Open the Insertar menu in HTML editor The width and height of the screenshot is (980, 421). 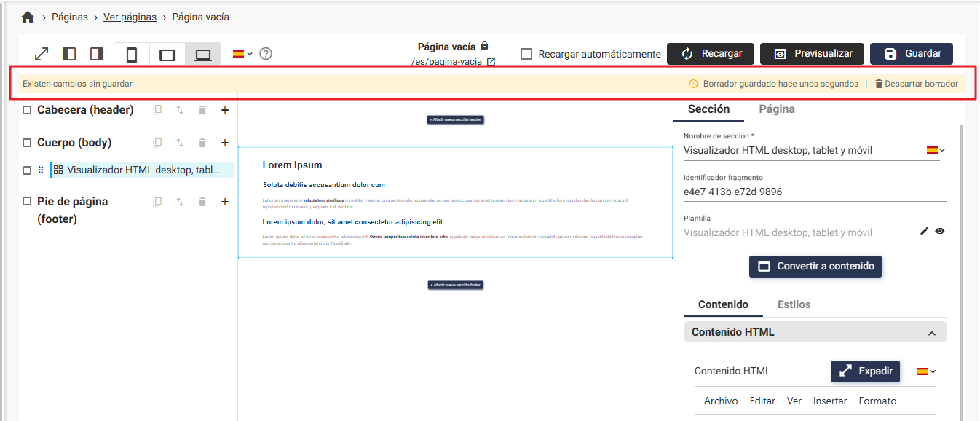click(830, 401)
